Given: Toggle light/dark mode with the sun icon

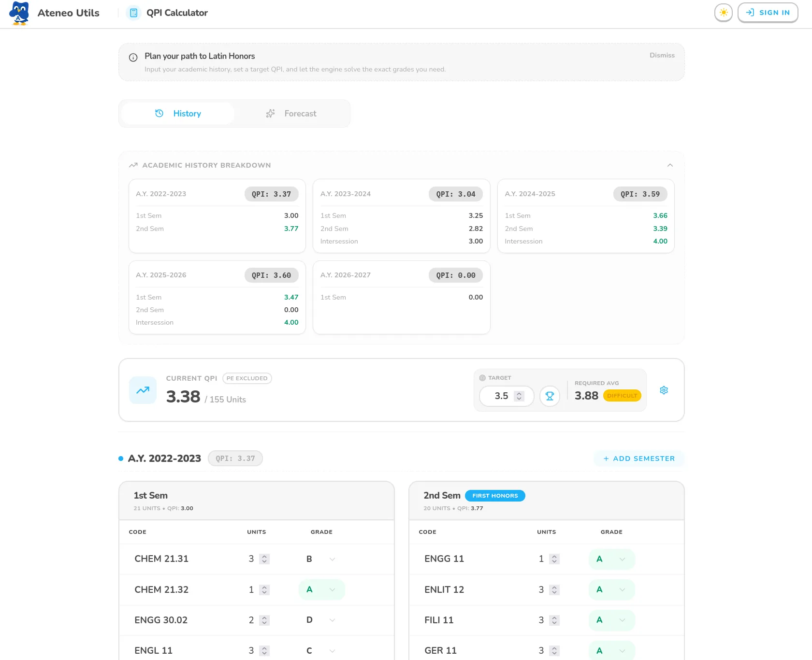Looking at the screenshot, I should pos(723,13).
